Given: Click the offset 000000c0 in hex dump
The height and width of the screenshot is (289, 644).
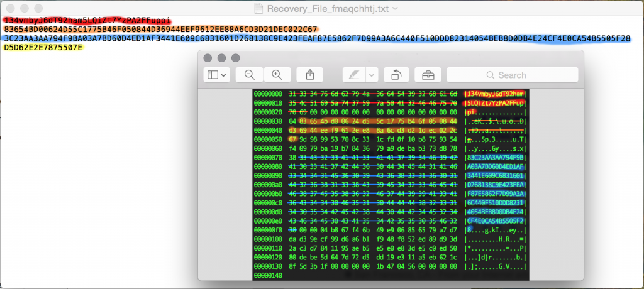Looking at the screenshot, I should pos(268,203).
